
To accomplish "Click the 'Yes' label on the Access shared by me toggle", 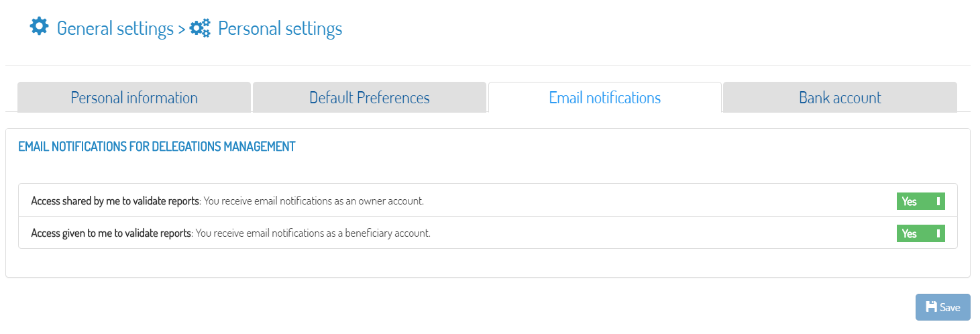I will (x=909, y=201).
